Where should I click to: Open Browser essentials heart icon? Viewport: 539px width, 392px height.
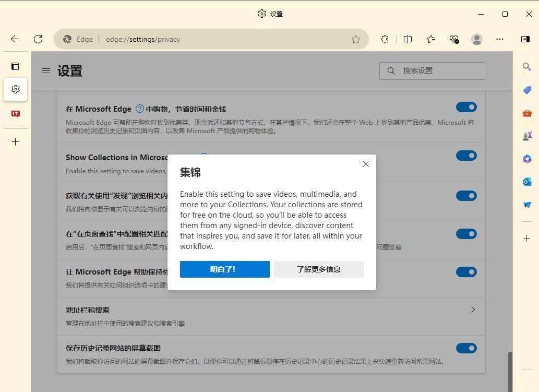(x=453, y=39)
